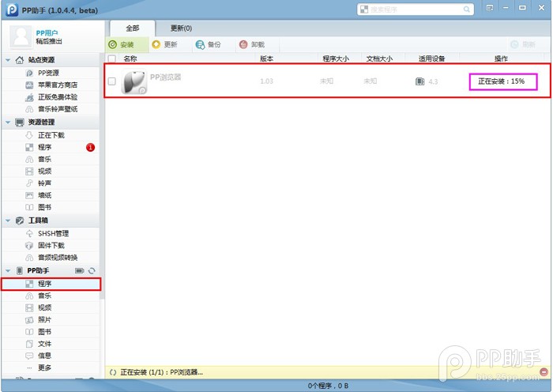Click the PP浏览器 app icon
The image size is (553, 392).
pyautogui.click(x=134, y=81)
